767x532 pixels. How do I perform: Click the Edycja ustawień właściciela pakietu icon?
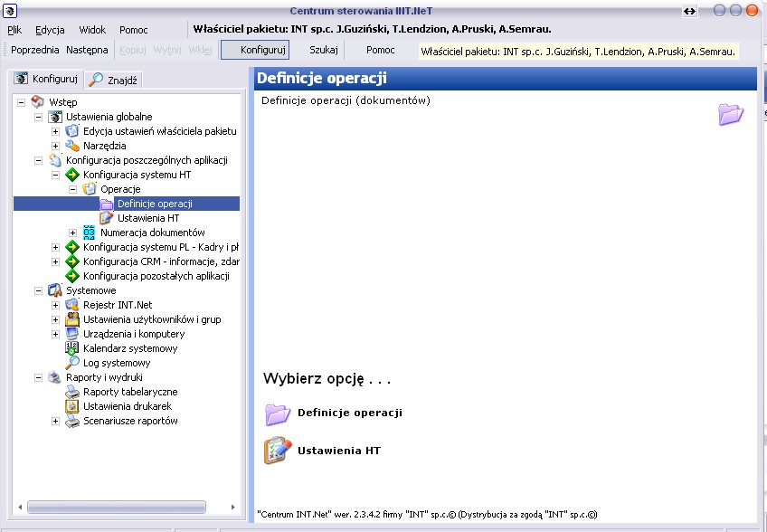click(x=72, y=130)
